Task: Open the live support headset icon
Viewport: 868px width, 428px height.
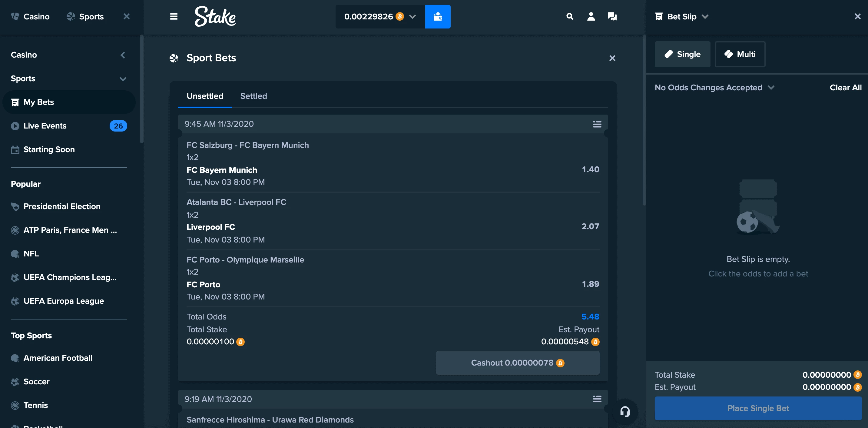Action: (625, 411)
